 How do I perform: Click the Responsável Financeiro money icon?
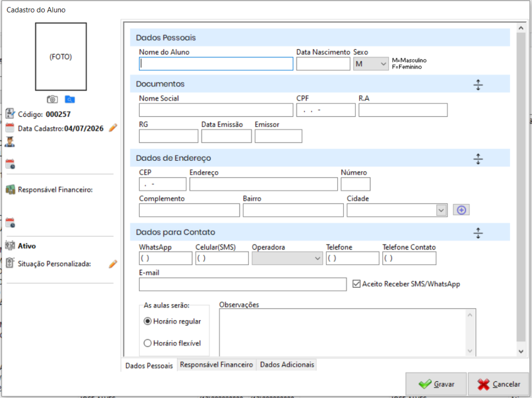click(x=10, y=189)
